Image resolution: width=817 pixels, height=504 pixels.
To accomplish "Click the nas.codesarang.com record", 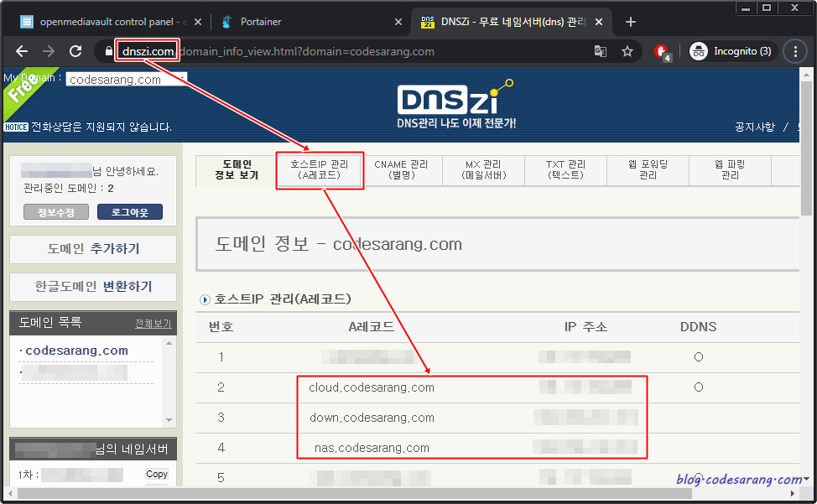I will click(372, 448).
